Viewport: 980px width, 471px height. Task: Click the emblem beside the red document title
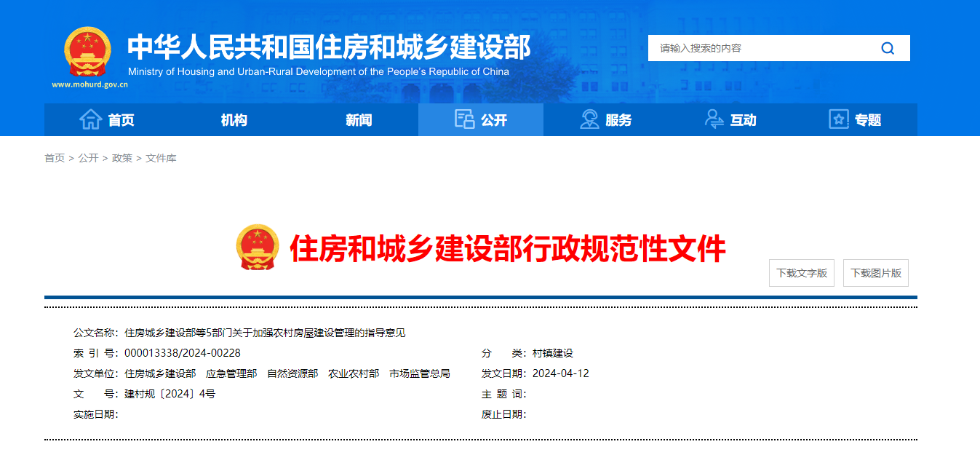pyautogui.click(x=258, y=248)
